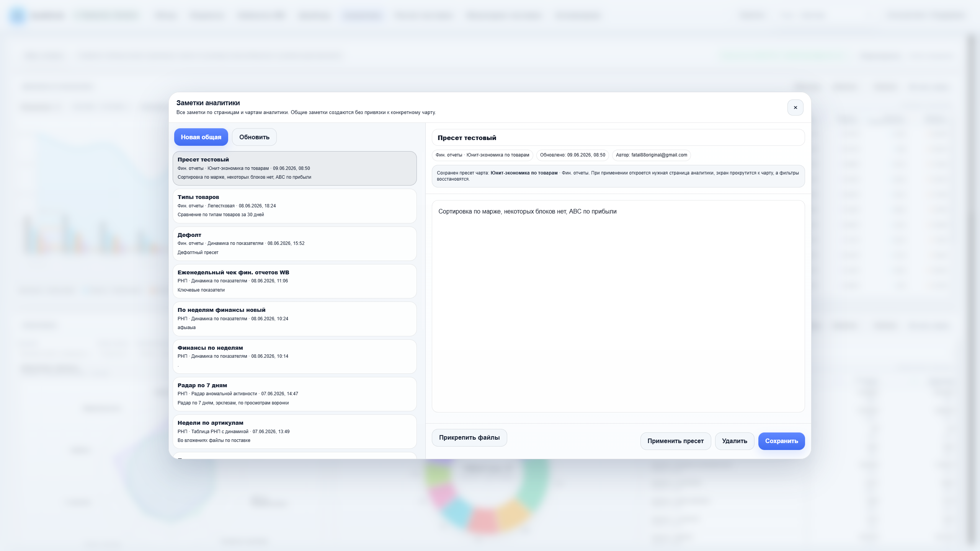
Task: Open По неделям финансы новый note
Action: pos(294,319)
